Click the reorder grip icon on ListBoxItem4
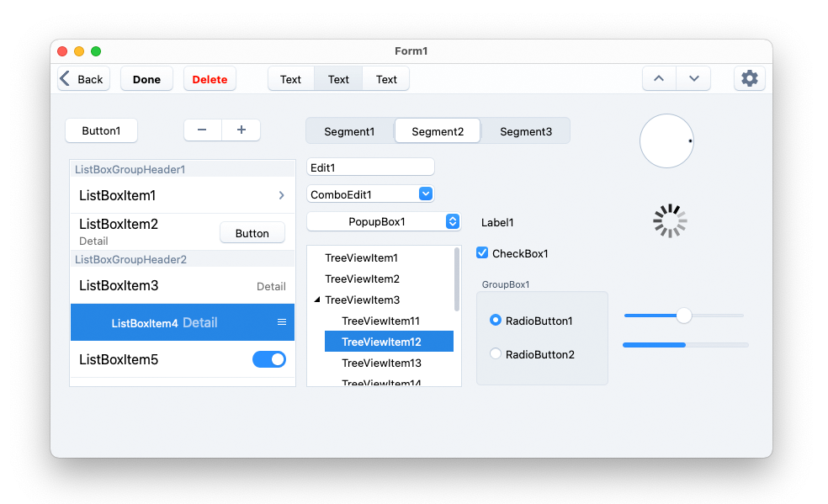 point(282,322)
